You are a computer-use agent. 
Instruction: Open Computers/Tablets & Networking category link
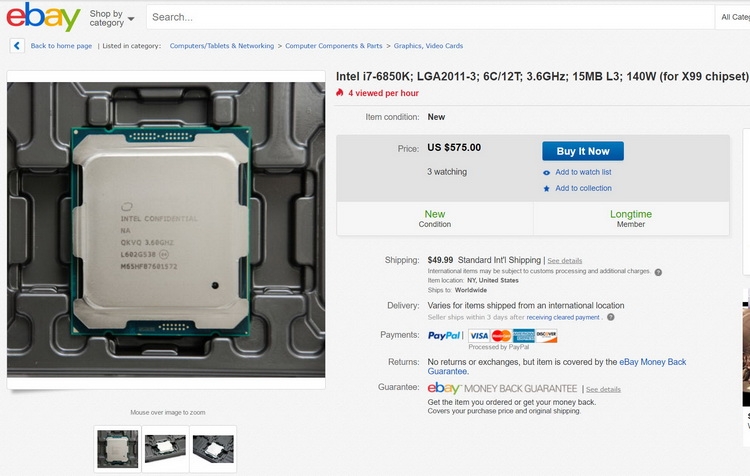point(222,46)
